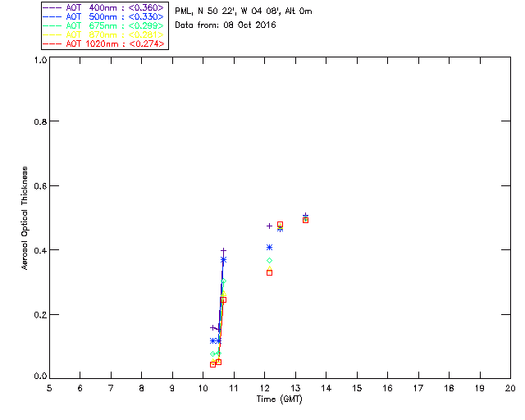Click the legend entry "AOT 500nm : <0.330>"

click(103, 16)
